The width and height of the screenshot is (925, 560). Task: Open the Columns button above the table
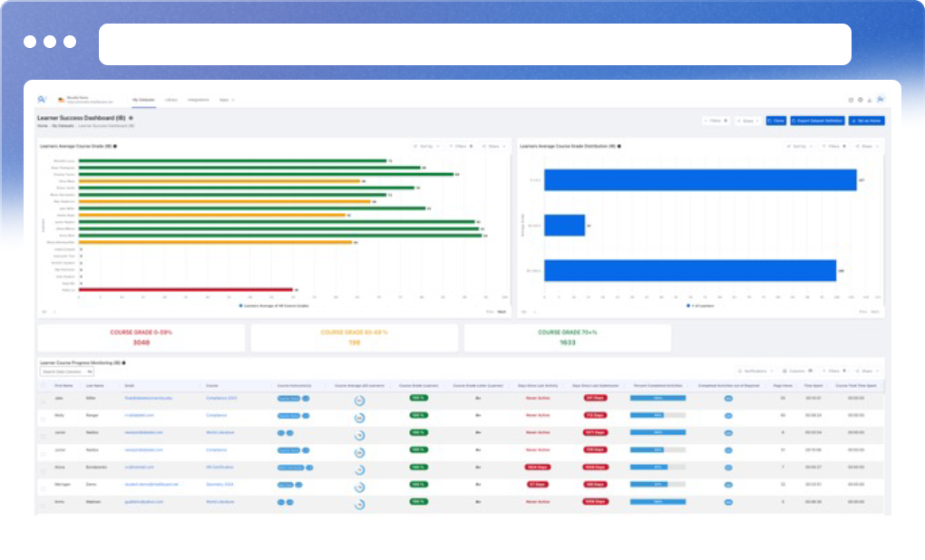(797, 372)
